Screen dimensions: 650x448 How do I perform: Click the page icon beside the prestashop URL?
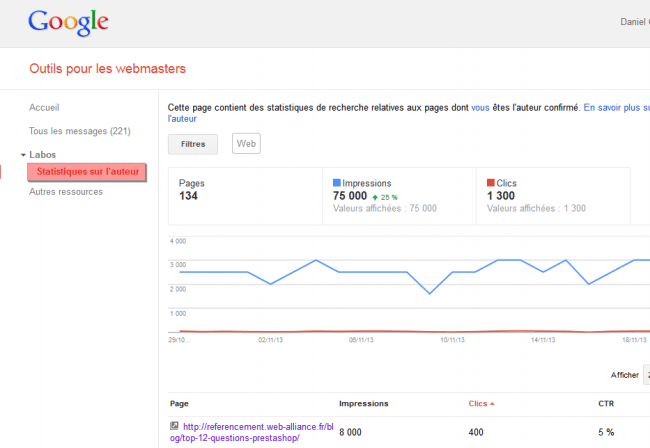coord(174,426)
